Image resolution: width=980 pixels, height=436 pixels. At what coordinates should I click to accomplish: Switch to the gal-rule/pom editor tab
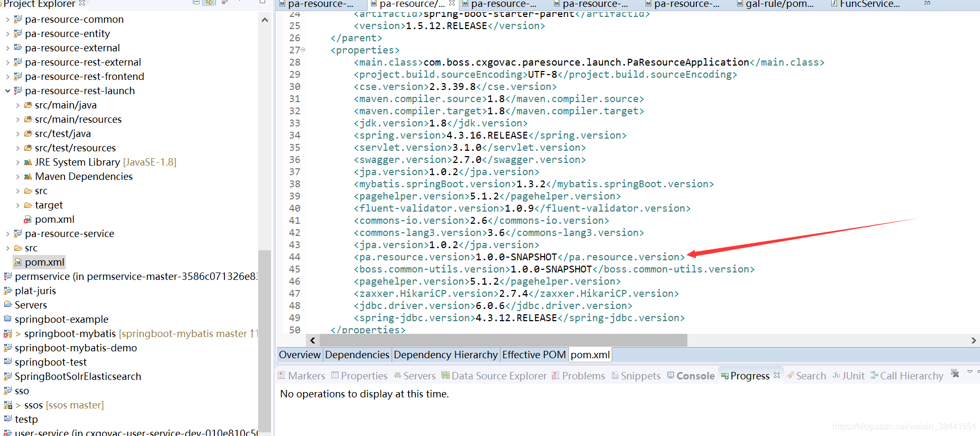click(775, 4)
